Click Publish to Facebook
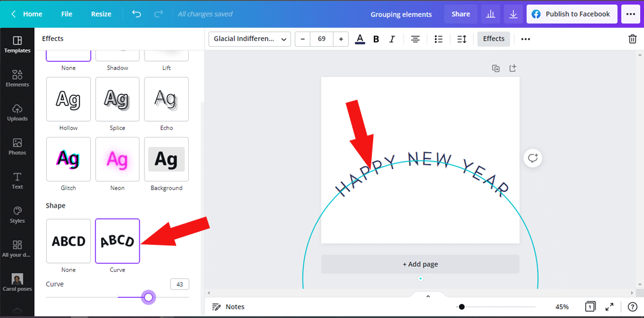 [572, 14]
